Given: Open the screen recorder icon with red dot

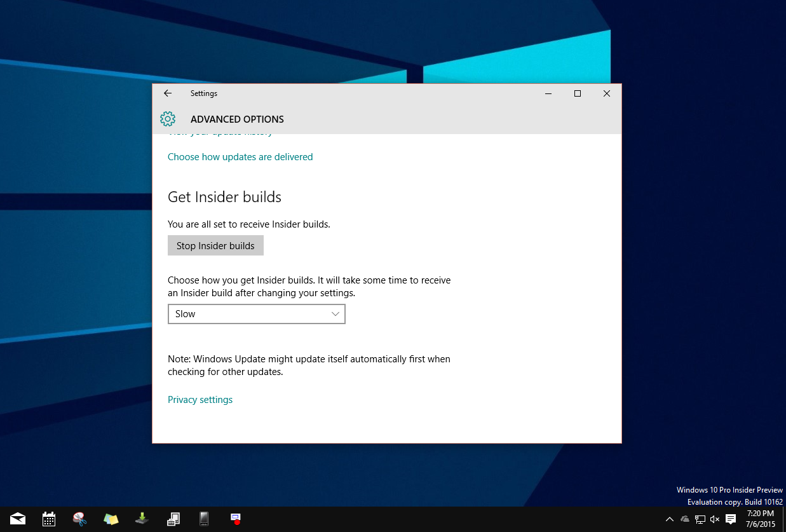Looking at the screenshot, I should pyautogui.click(x=235, y=519).
